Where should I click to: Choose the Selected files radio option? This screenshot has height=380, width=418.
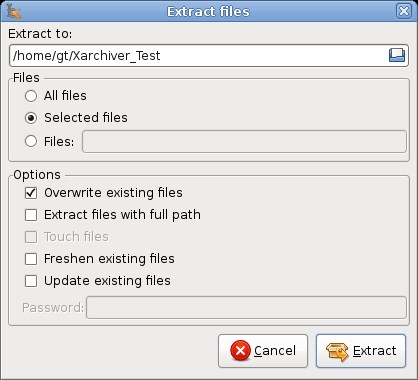[x=31, y=118]
